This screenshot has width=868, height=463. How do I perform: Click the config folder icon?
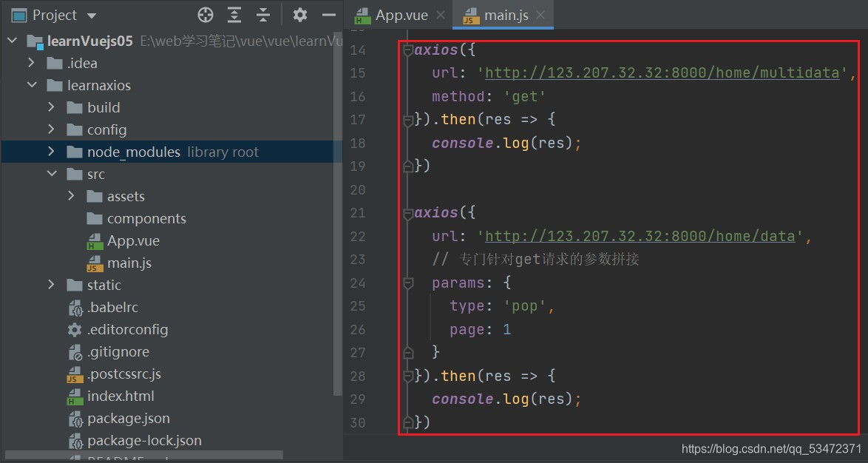[x=74, y=129]
